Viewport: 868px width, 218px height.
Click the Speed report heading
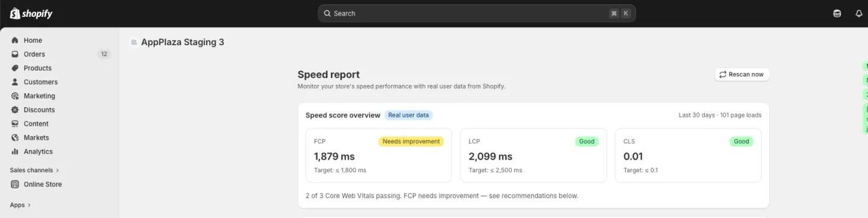(x=329, y=75)
